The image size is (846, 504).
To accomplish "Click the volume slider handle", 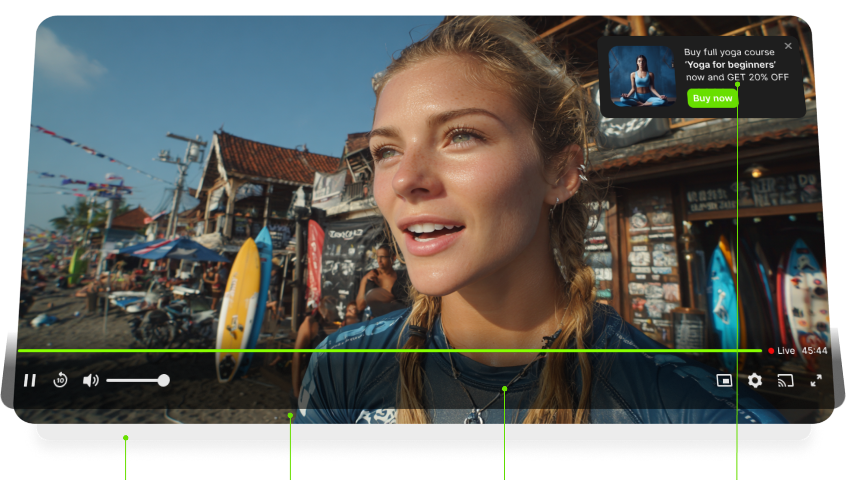I will (163, 381).
